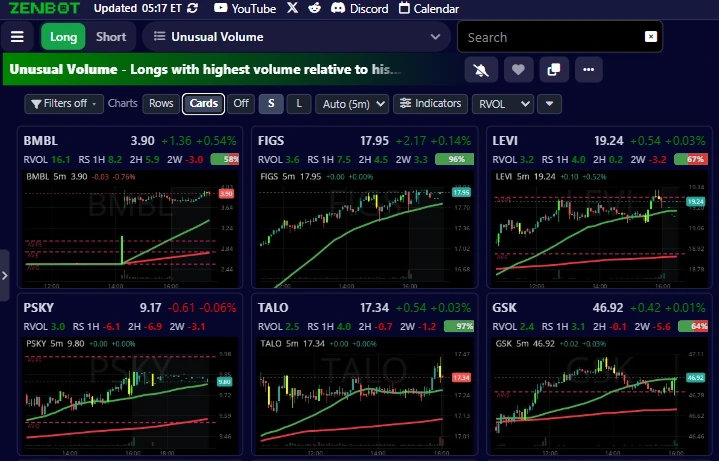Open the Calendar link
The image size is (719, 461).
pyautogui.click(x=428, y=8)
